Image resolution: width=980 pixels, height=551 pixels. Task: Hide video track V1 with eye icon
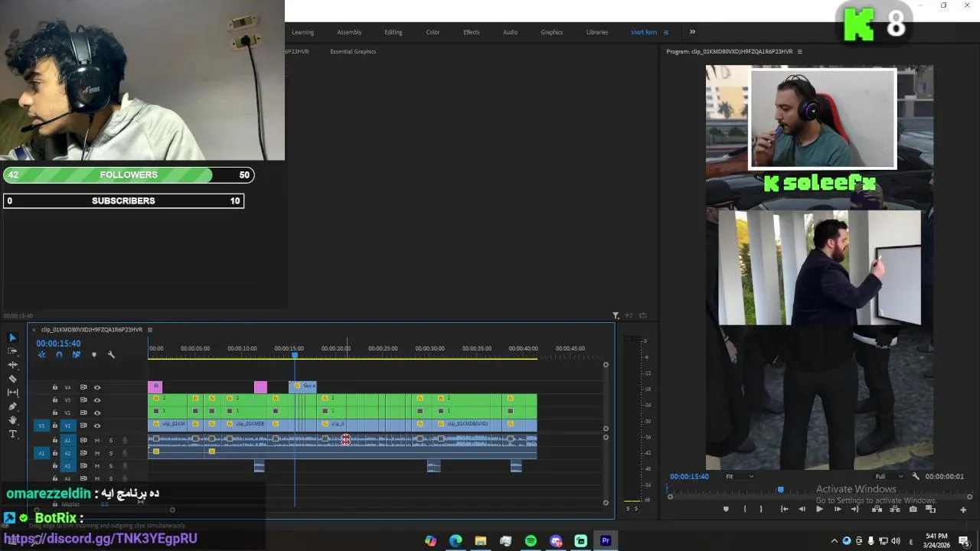[97, 425]
